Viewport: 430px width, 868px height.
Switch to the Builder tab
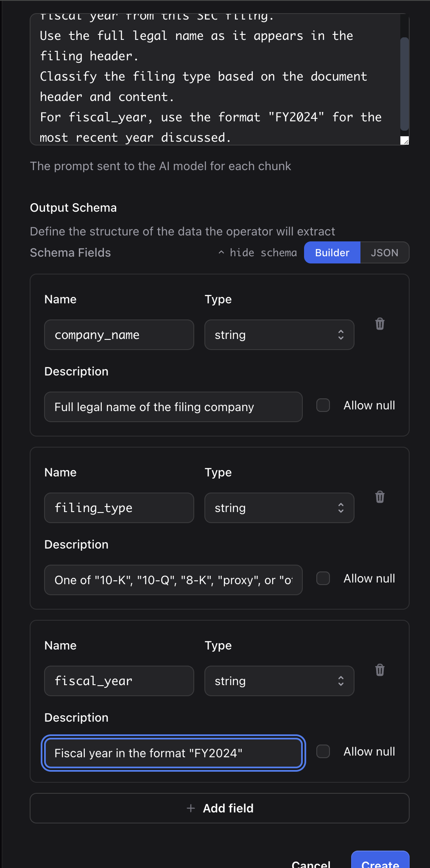pyautogui.click(x=332, y=252)
